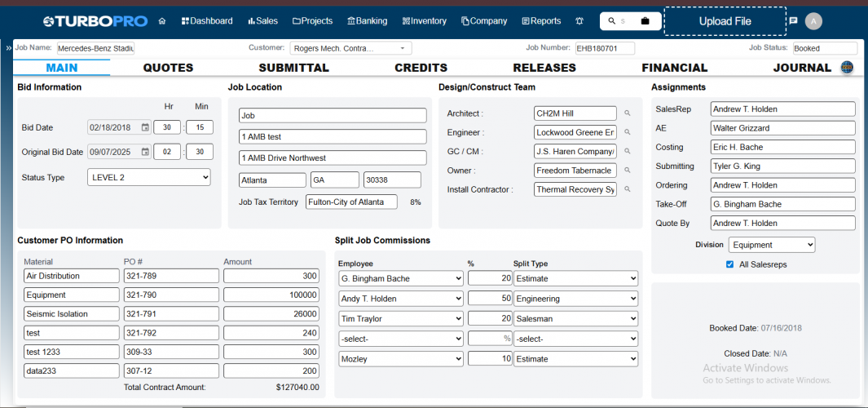Click the home icon in top navigation
868x408 pixels.
tap(162, 21)
